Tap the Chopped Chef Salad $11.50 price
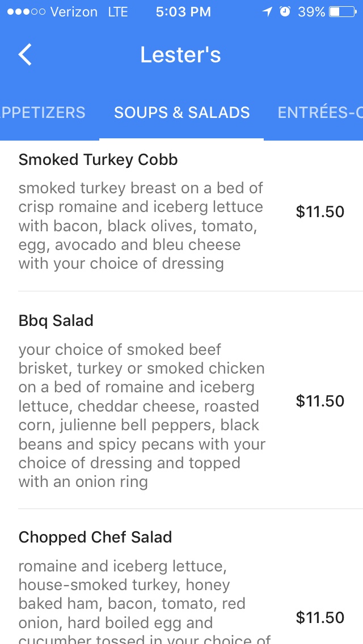This screenshot has height=644, width=363. [320, 618]
